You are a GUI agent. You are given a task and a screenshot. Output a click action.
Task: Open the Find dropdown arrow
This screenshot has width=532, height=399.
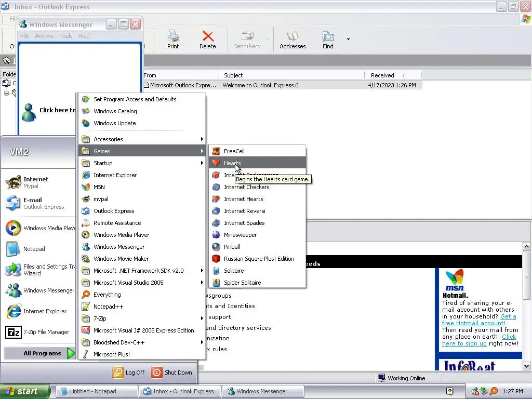click(x=348, y=39)
